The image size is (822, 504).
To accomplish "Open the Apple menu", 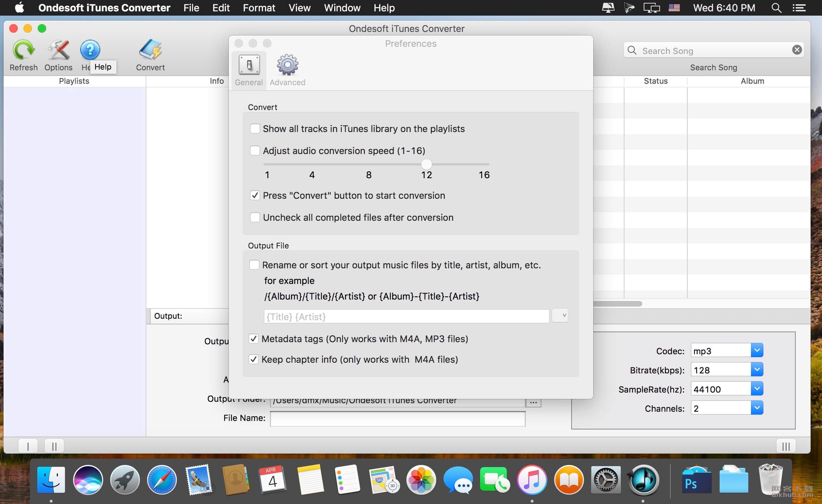I will point(20,7).
